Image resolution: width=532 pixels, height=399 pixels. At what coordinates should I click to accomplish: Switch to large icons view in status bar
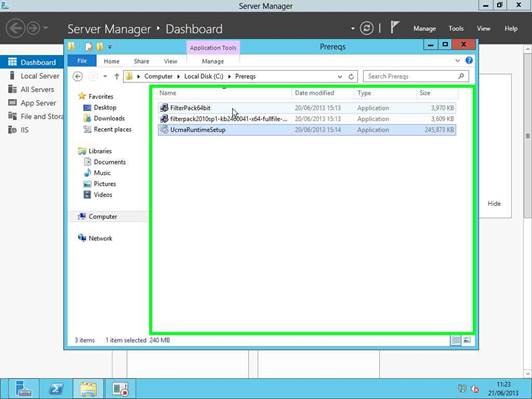pos(467,340)
